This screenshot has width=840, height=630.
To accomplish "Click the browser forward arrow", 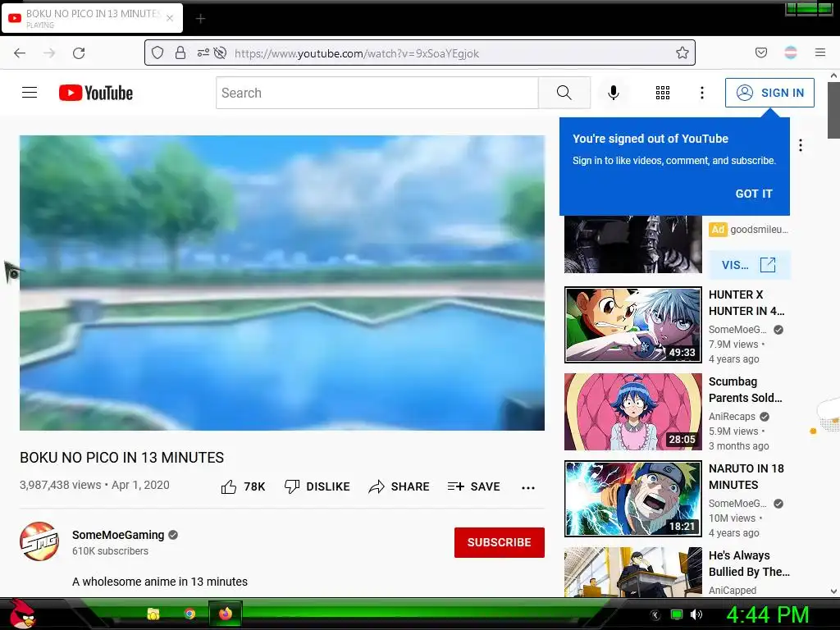I will pos(49,53).
